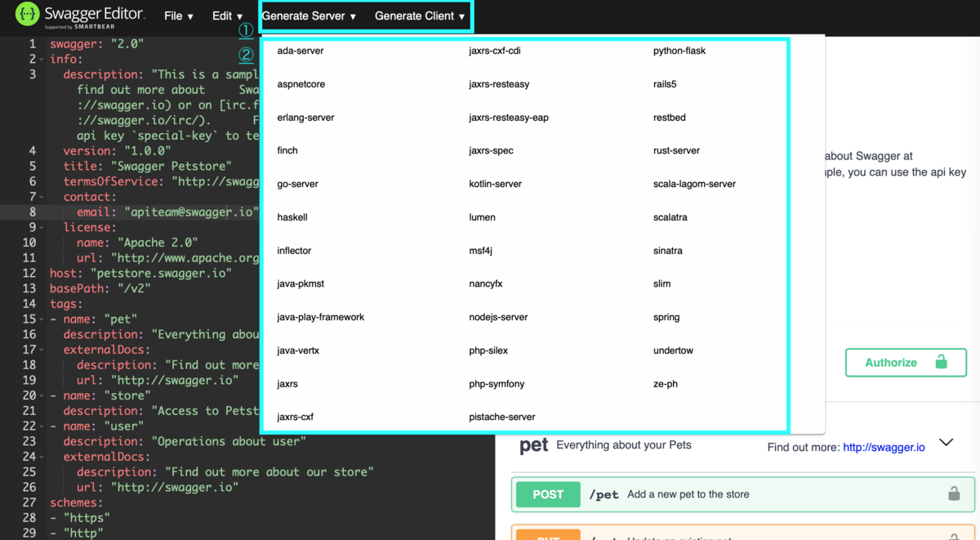Image resolution: width=980 pixels, height=540 pixels.
Task: Pick scalatra from the list
Action: pyautogui.click(x=670, y=217)
